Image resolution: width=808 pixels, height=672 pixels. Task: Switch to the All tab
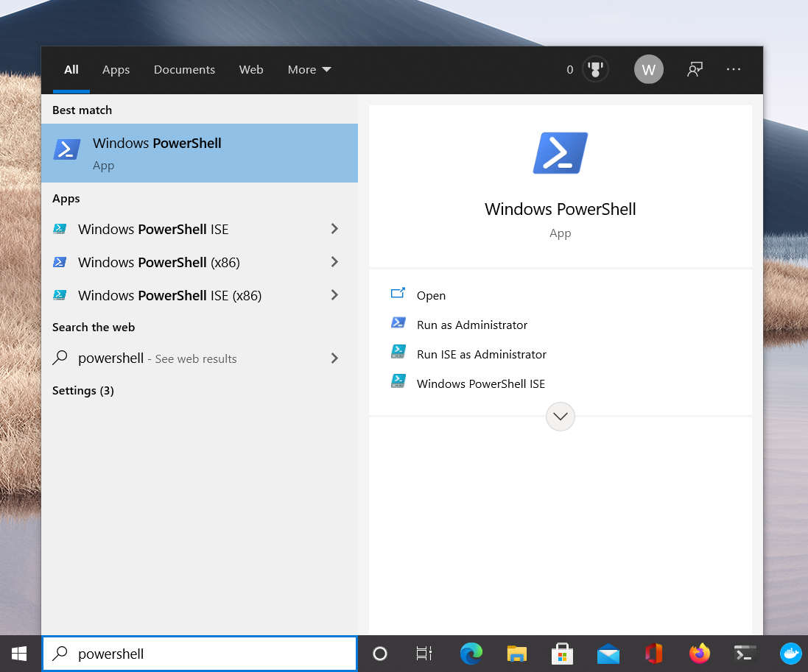point(71,69)
